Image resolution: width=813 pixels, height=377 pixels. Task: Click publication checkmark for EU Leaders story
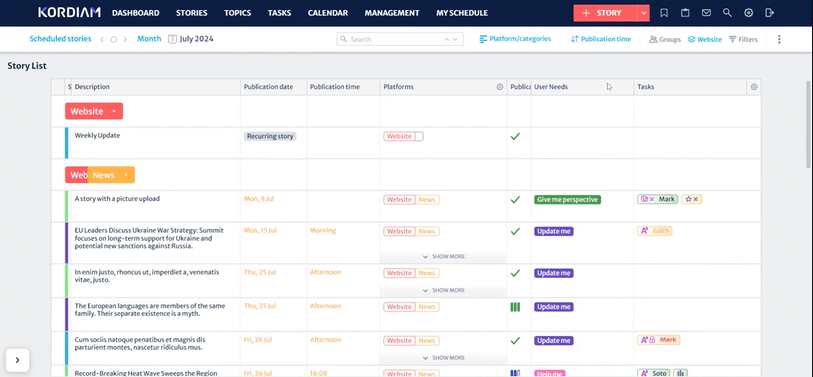[x=515, y=231]
